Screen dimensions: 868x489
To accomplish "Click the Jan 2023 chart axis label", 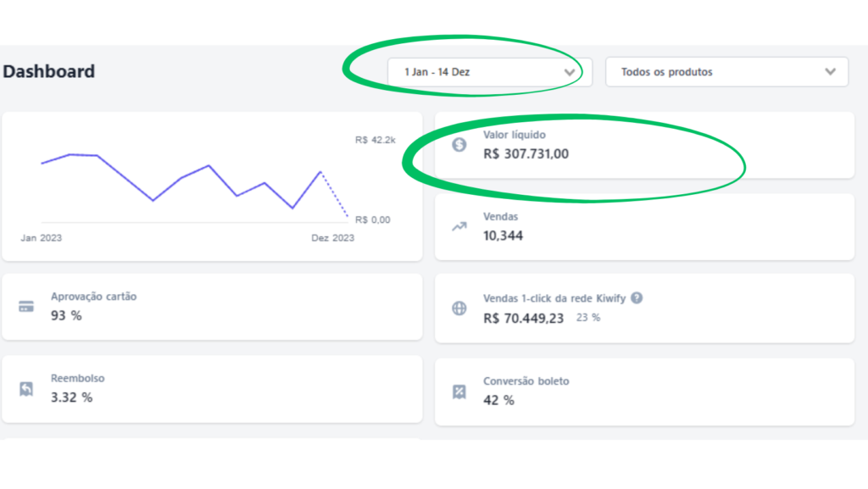I will click(41, 238).
